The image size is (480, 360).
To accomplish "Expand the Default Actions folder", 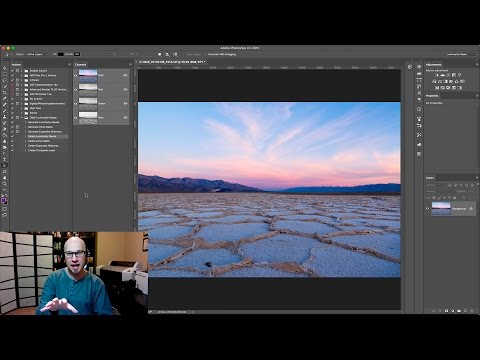I will pyautogui.click(x=22, y=71).
